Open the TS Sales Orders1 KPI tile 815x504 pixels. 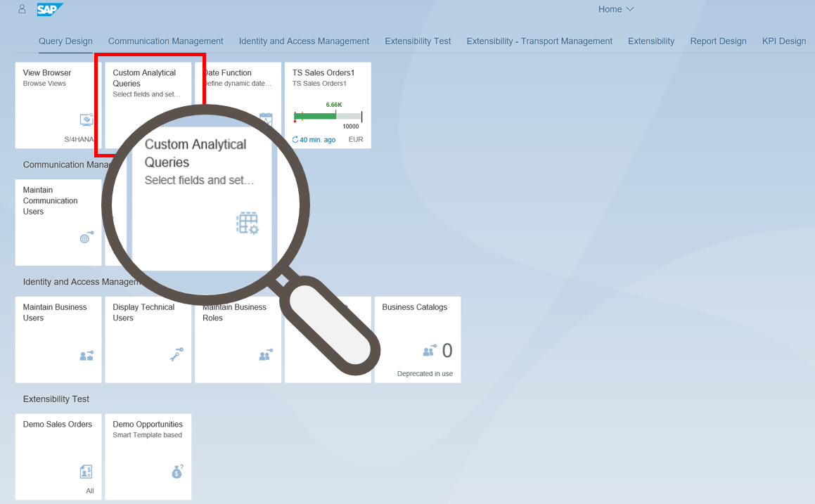click(x=328, y=105)
